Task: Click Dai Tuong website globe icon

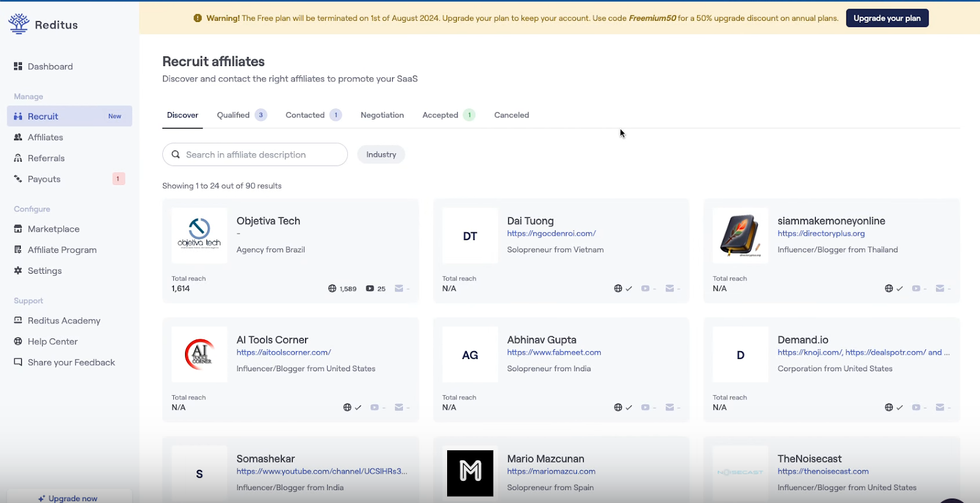Action: [x=618, y=289]
